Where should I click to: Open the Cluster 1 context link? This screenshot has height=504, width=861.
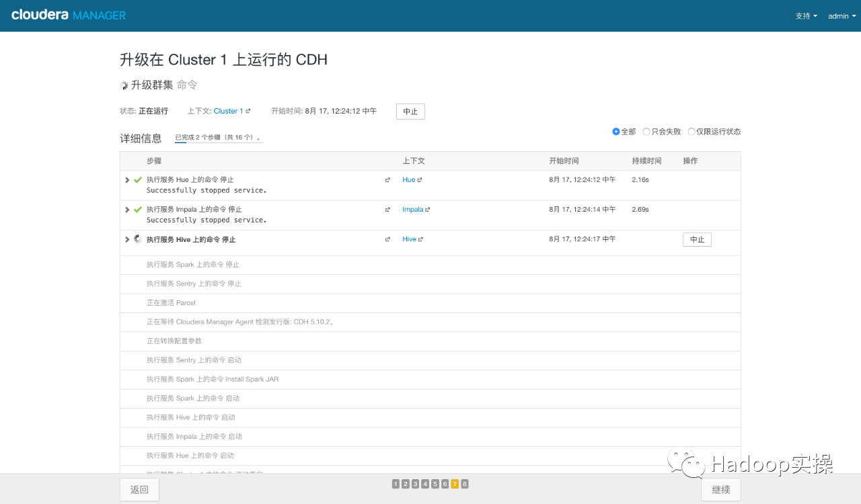(x=228, y=111)
